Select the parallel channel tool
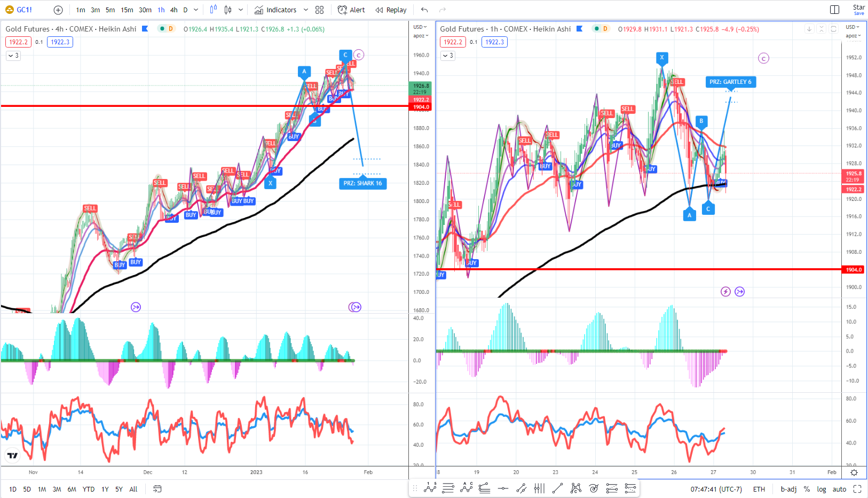 (x=522, y=488)
